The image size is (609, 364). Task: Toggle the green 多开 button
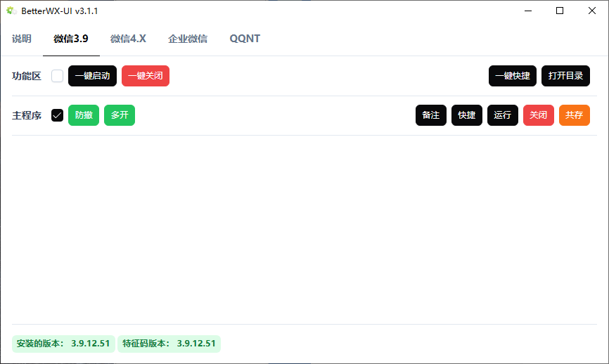coord(120,115)
